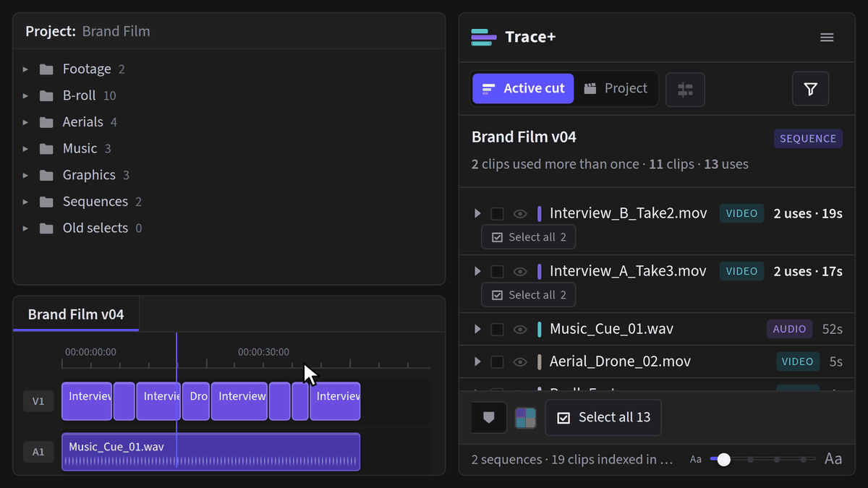The image size is (868, 488).
Task: Check the Interview_B_Take2.mov checkbox
Action: click(x=497, y=213)
